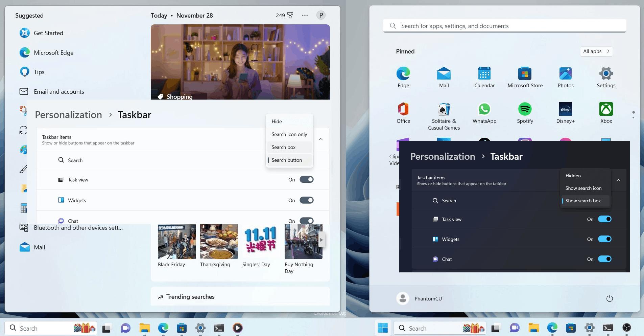Screen dimensions: 644x336
Task: Open Windows Terminal from the taskbar
Action: tap(219, 328)
